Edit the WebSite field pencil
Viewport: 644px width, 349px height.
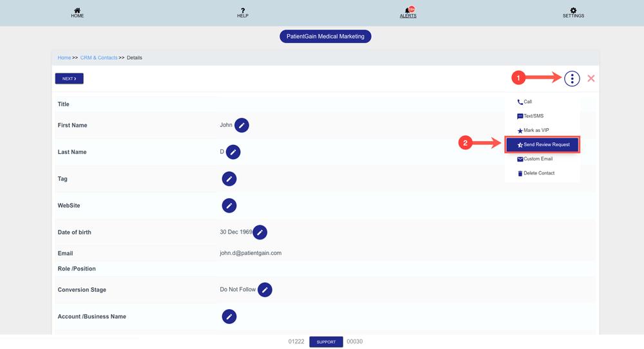click(x=229, y=205)
